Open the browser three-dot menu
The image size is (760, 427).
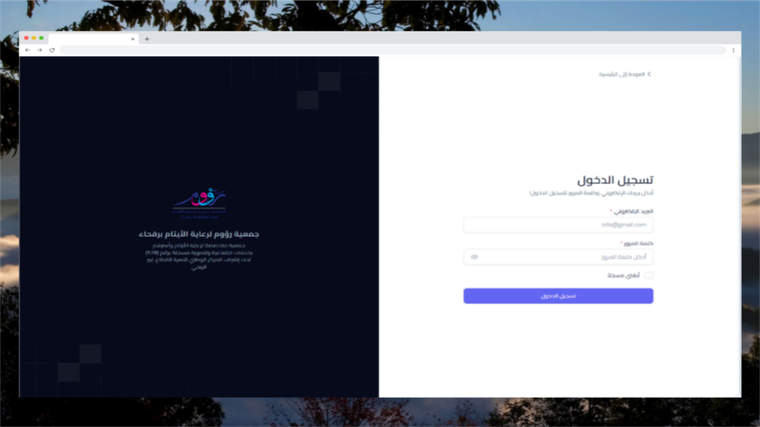click(x=733, y=50)
